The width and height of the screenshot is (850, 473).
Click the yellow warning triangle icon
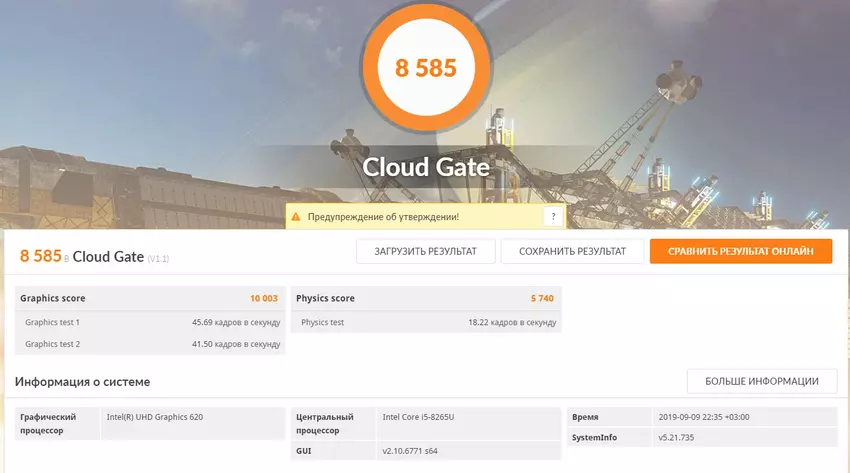click(294, 216)
